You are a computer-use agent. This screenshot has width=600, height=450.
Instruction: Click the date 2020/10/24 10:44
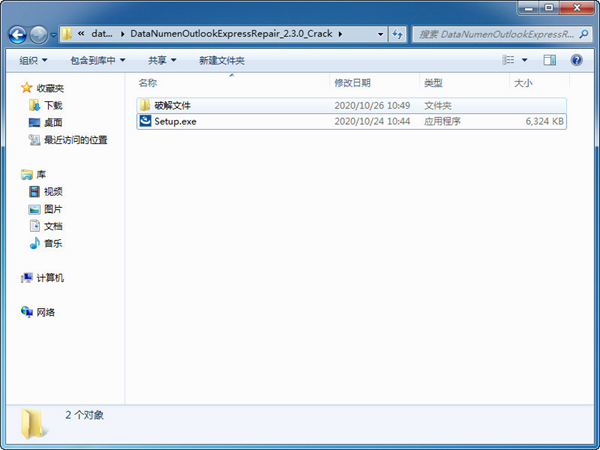pyautogui.click(x=372, y=121)
